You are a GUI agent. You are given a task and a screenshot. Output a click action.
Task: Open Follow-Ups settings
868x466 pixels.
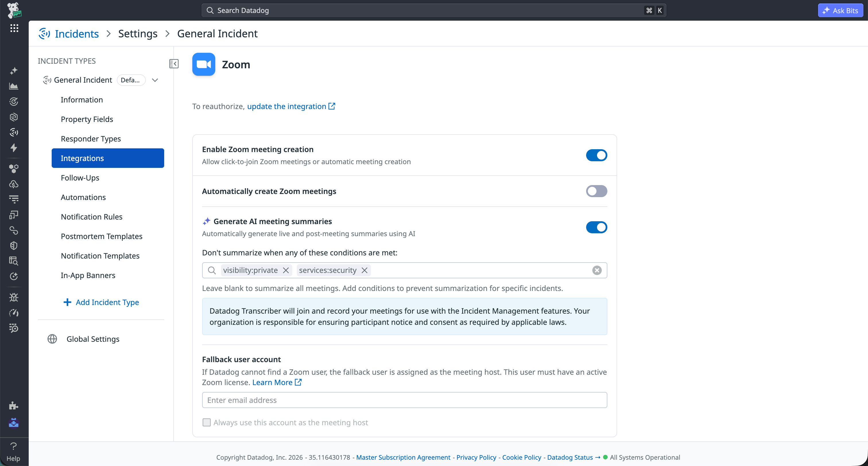108,178
